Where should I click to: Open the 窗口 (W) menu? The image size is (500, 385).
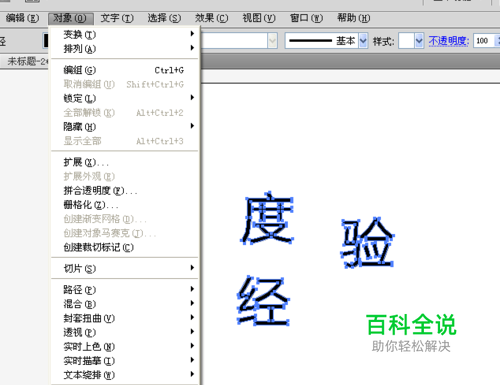(x=306, y=18)
